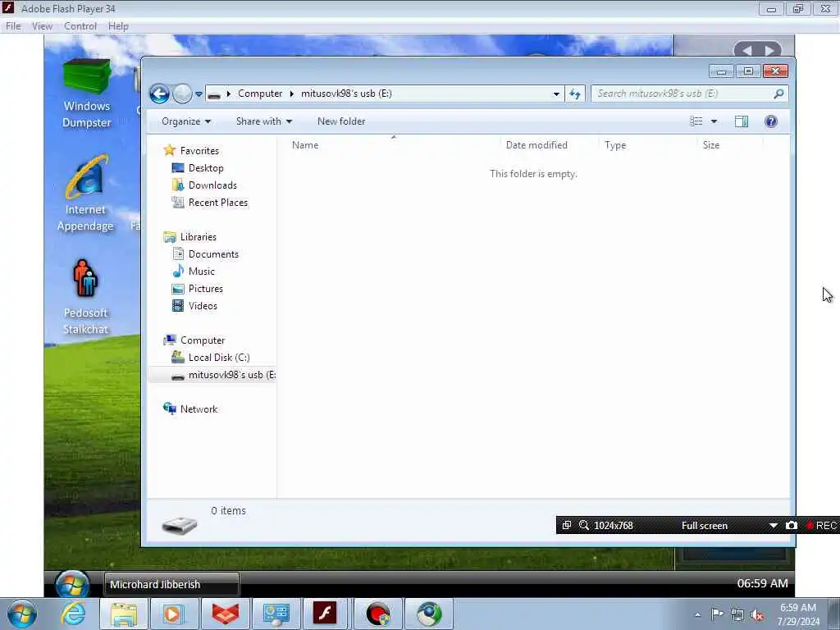
Task: Open Action Center flag icon
Action: [x=717, y=614]
